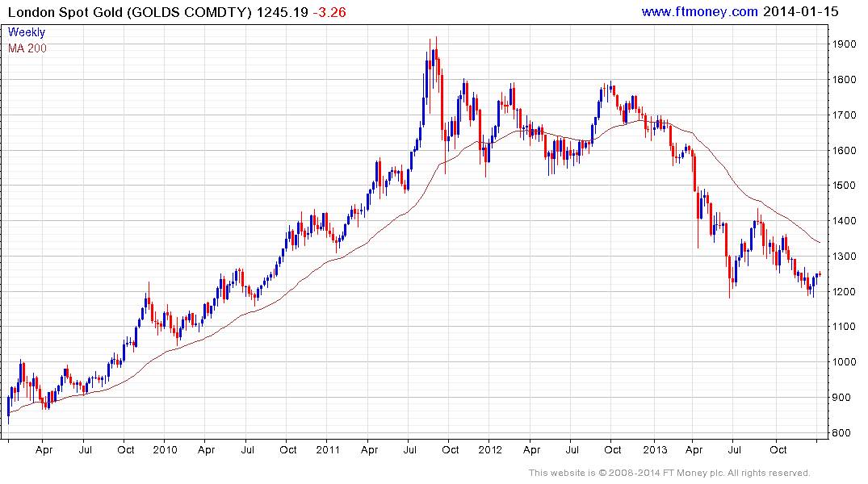Screen dimensions: 868x484
Task: Click the 2013 year label on time axis
Action: 655,449
